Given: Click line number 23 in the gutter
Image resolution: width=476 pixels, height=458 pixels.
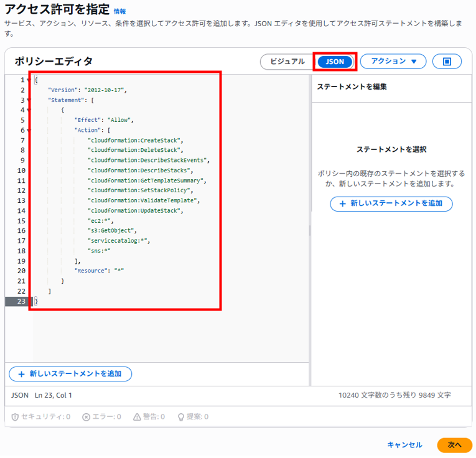Looking at the screenshot, I should click(x=21, y=302).
